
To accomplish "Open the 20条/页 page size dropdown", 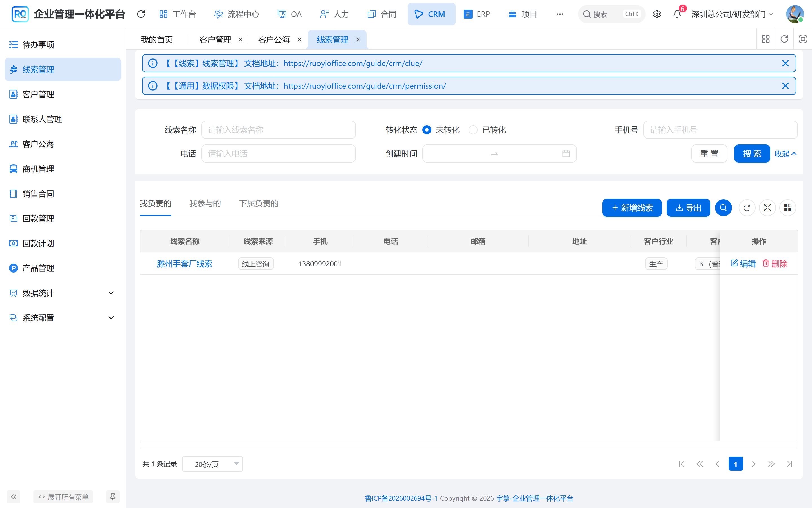I will pos(212,464).
